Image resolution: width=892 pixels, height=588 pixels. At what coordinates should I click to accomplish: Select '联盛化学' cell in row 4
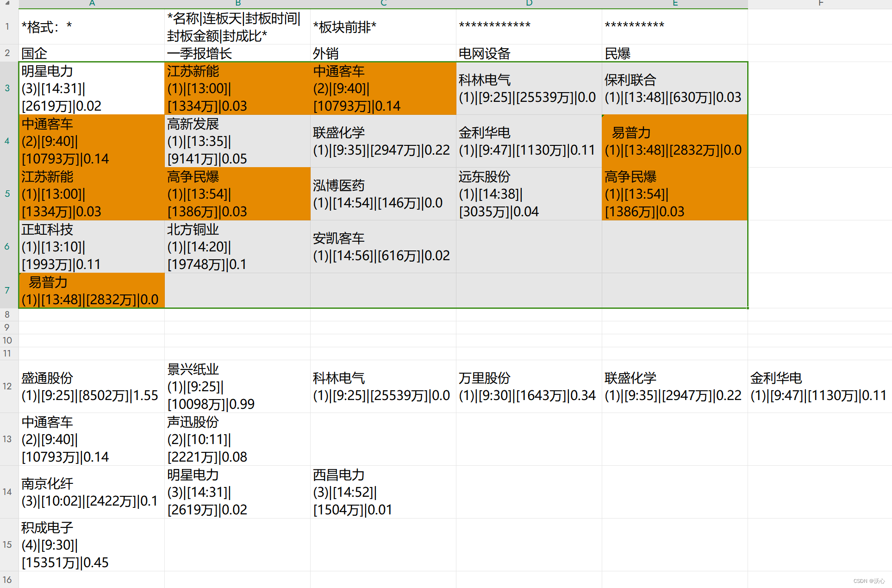[x=383, y=141]
